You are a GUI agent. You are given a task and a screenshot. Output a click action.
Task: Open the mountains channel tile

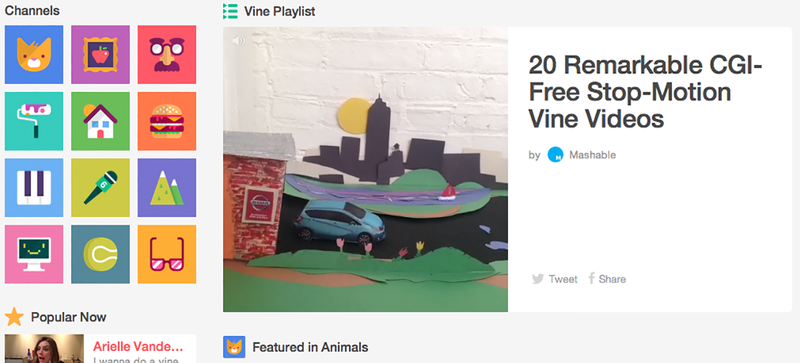[x=167, y=187]
